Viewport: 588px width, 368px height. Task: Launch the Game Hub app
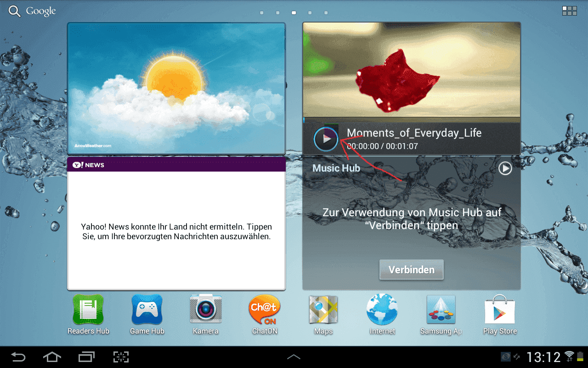point(147,315)
